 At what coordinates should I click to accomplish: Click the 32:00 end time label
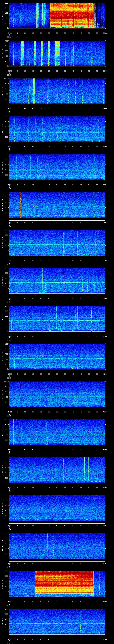click(x=105, y=33)
